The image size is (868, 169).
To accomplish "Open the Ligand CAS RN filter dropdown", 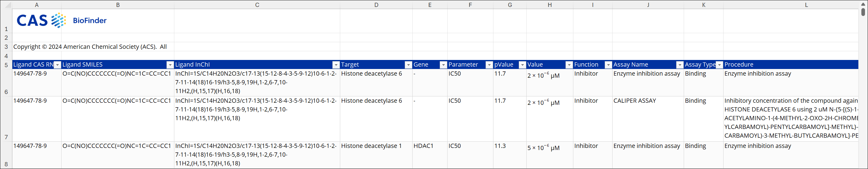I will click(x=57, y=65).
